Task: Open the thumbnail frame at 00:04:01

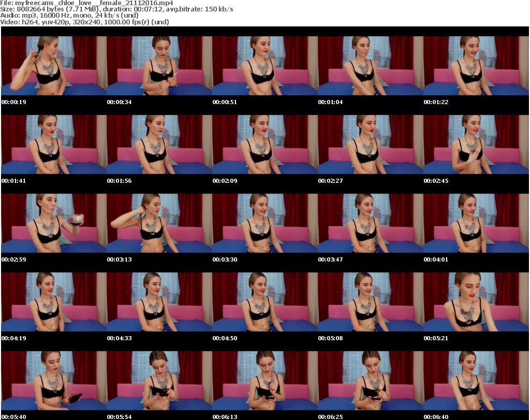Action: click(476, 223)
